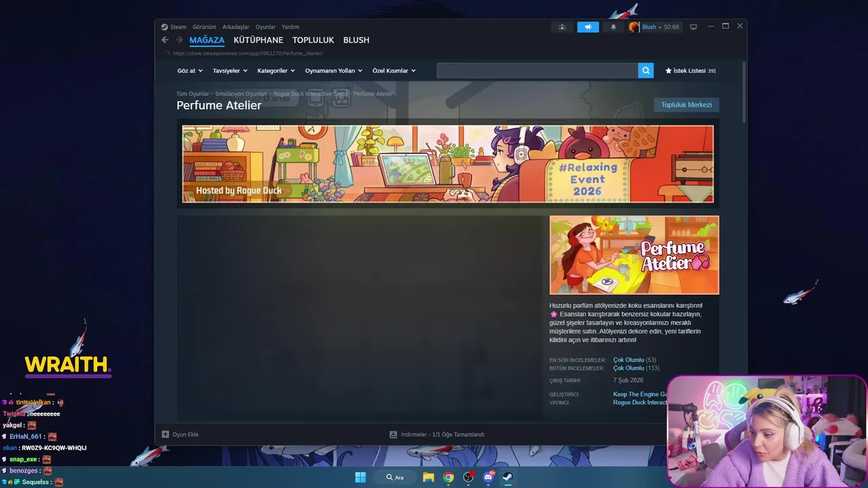Switch to MAĞAZA tab

point(207,40)
